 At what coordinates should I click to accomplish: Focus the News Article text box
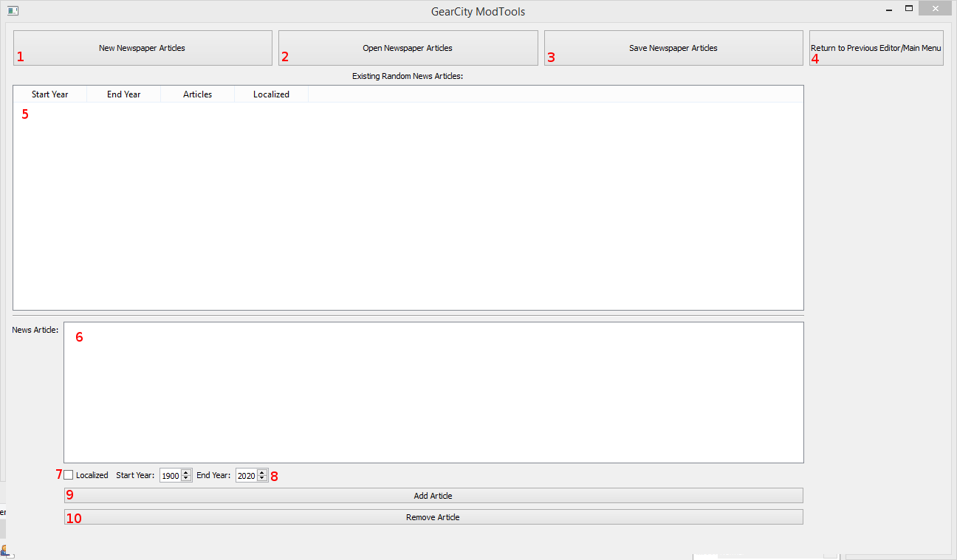[433, 393]
